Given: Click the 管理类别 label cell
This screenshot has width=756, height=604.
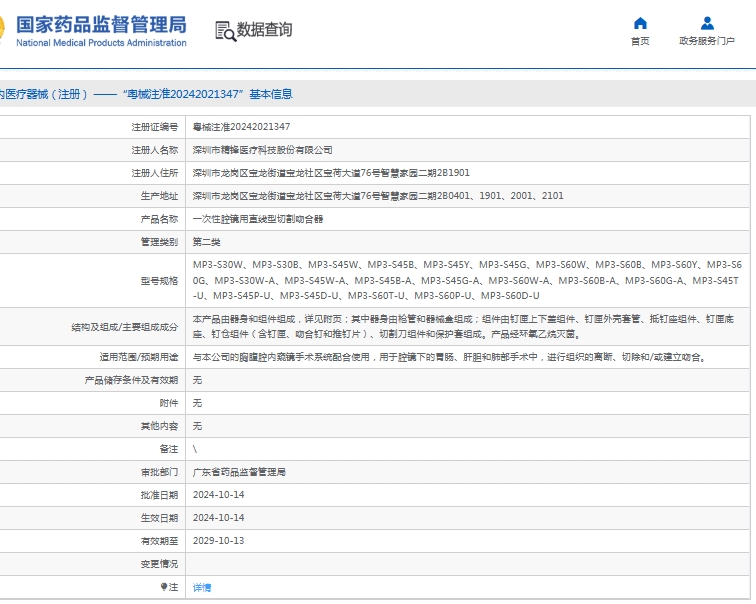Looking at the screenshot, I should click(x=159, y=242).
